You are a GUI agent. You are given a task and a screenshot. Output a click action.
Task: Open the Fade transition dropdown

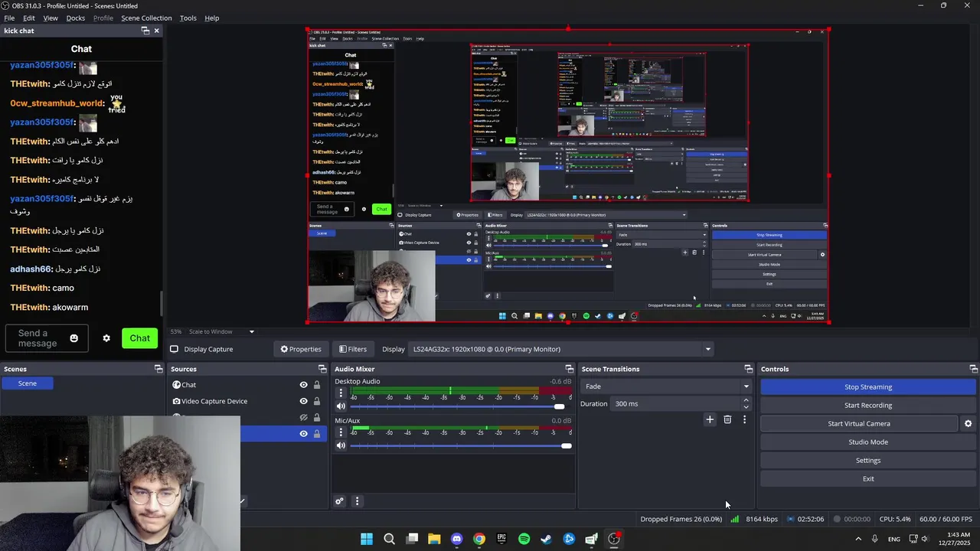666,386
